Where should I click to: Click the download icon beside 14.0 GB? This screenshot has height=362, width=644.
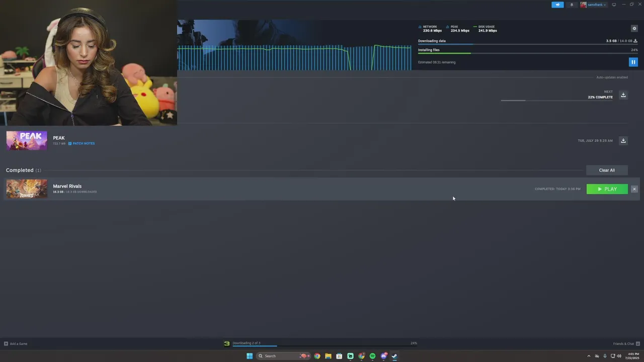635,41
